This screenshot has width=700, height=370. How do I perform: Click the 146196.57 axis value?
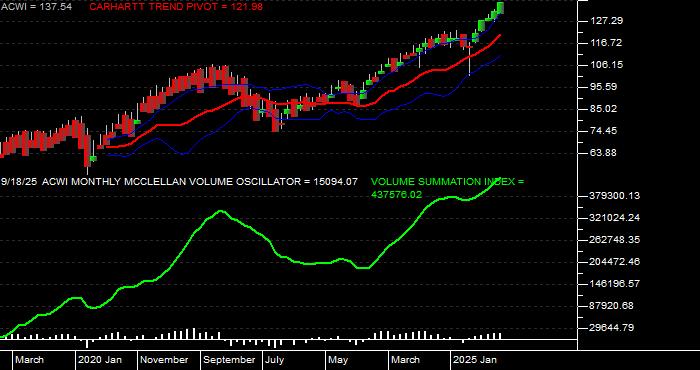click(x=614, y=284)
